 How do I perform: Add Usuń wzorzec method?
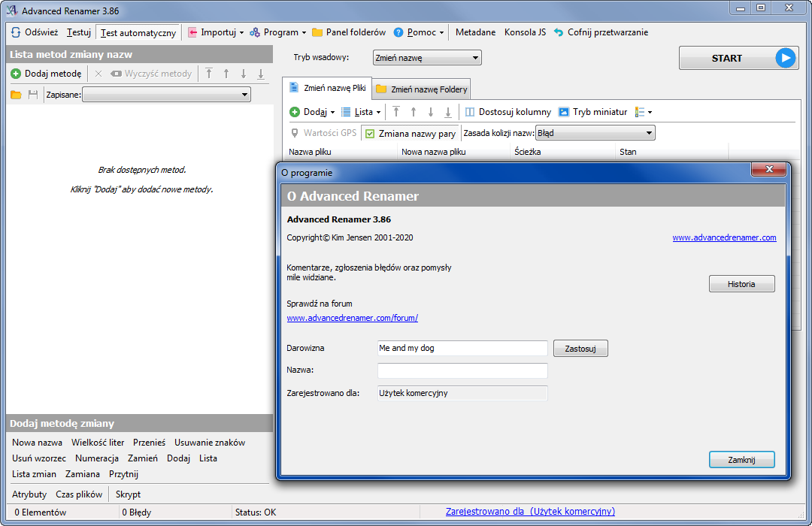39,458
